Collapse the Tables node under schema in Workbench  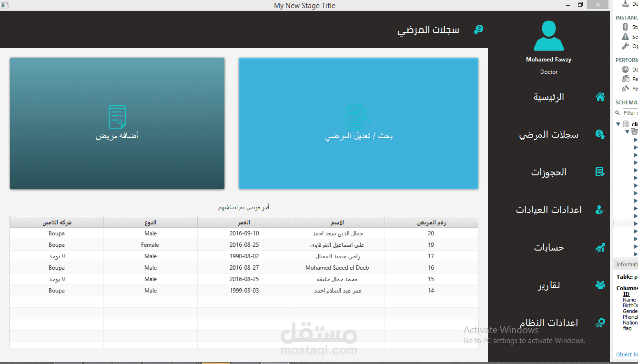click(x=628, y=131)
